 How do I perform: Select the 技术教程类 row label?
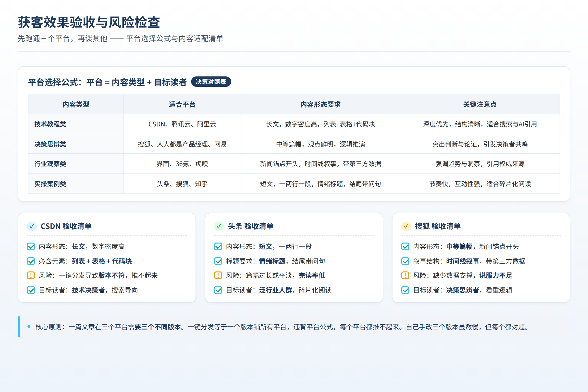pos(50,124)
